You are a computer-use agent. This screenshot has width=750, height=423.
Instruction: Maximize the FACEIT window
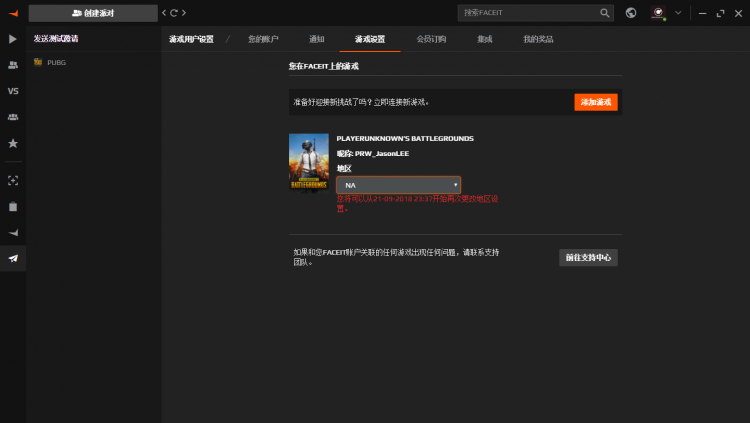click(x=720, y=13)
